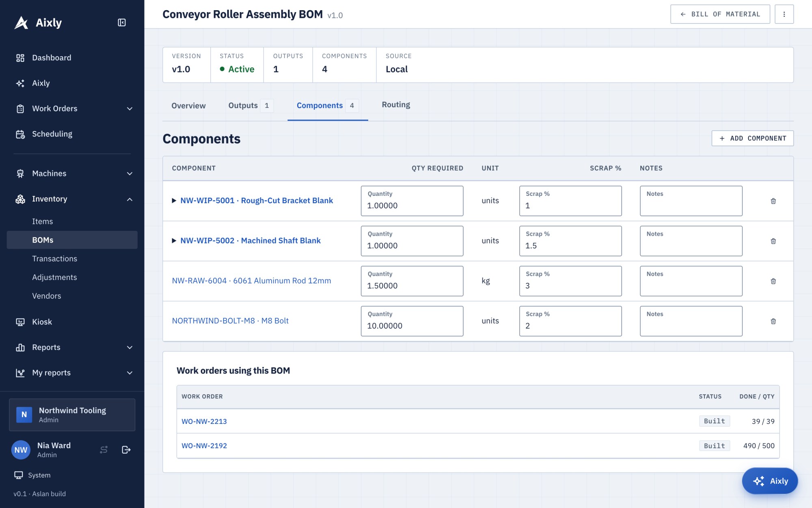Screen dimensions: 812x508
Task: Click the Nia Ward NW avatar
Action: [x=21, y=450]
